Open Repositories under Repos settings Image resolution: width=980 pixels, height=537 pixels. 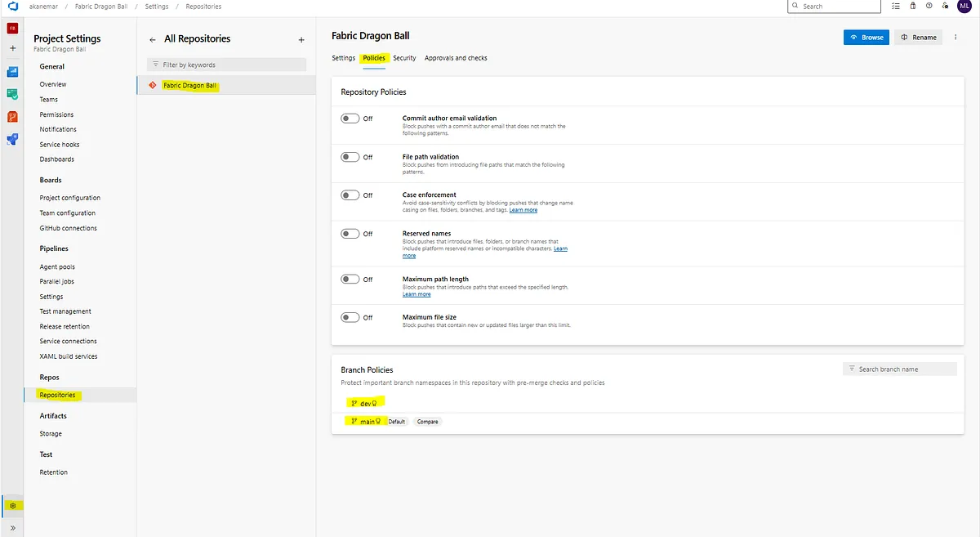(x=57, y=396)
